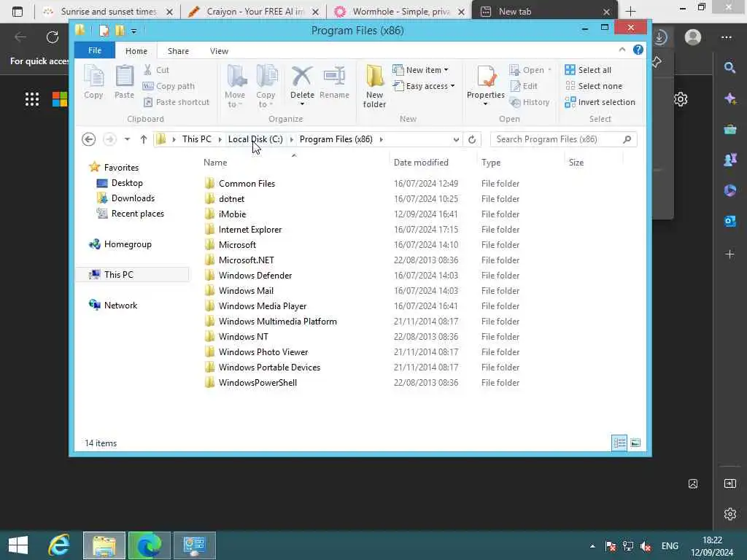This screenshot has width=747, height=560.
Task: Go up one folder level arrow
Action: click(x=144, y=139)
